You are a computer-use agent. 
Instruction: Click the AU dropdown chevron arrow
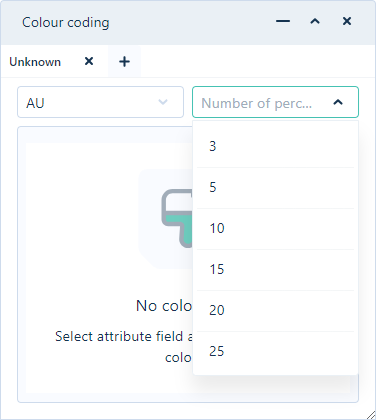pyautogui.click(x=163, y=102)
